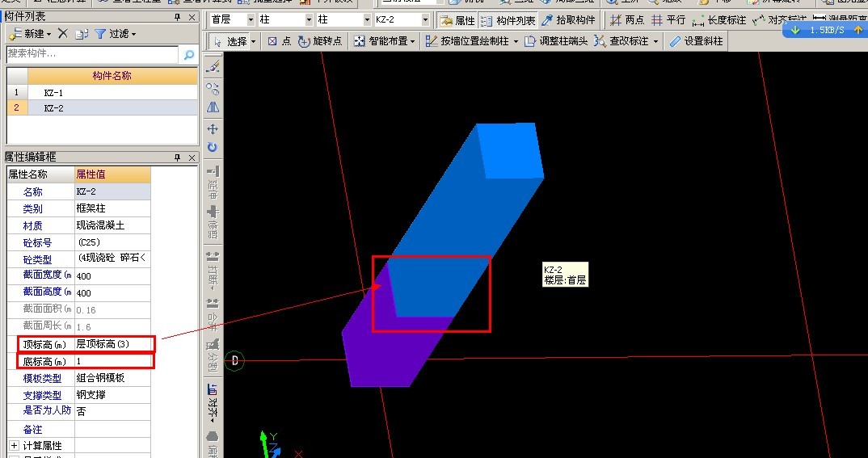Click the brush icon in vertical toolbar

tap(213, 66)
